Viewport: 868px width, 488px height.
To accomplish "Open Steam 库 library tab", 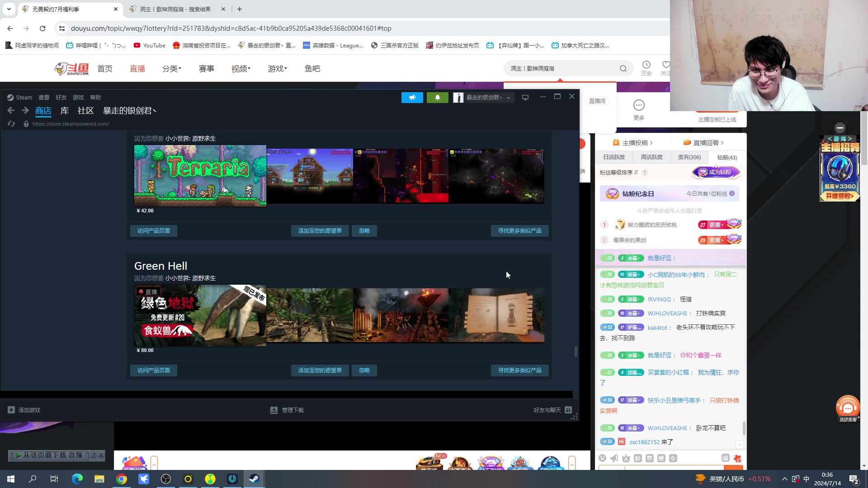I will [65, 111].
